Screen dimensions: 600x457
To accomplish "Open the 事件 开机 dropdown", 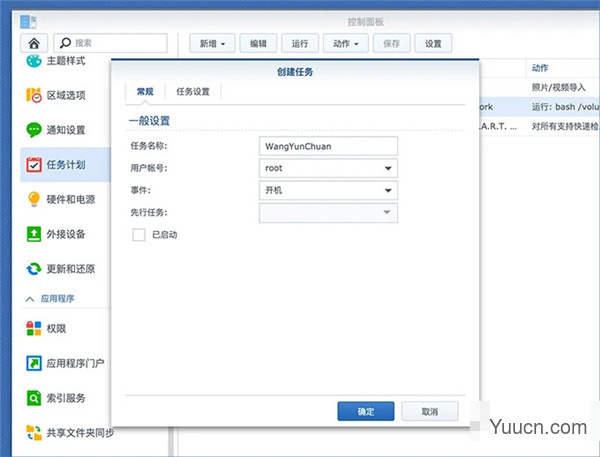I will [328, 190].
